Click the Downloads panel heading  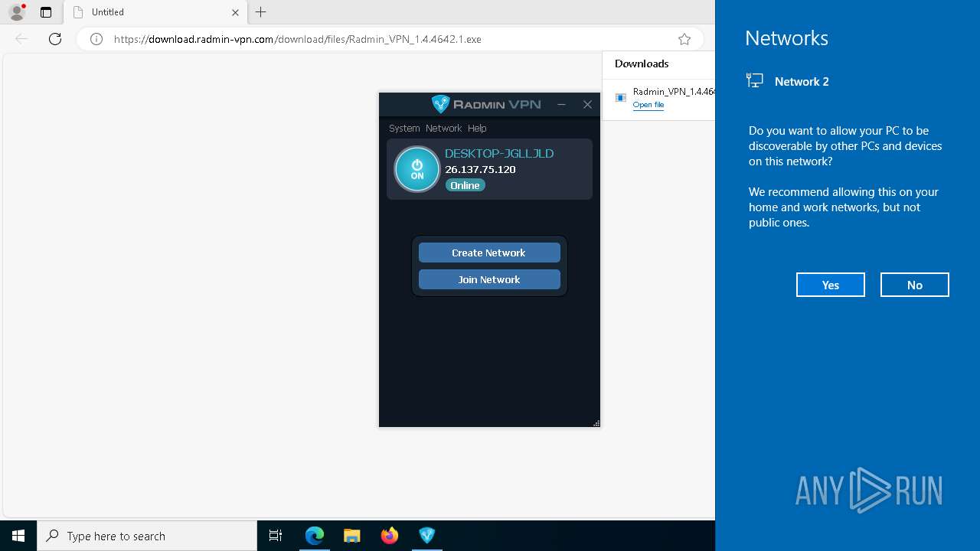click(642, 64)
